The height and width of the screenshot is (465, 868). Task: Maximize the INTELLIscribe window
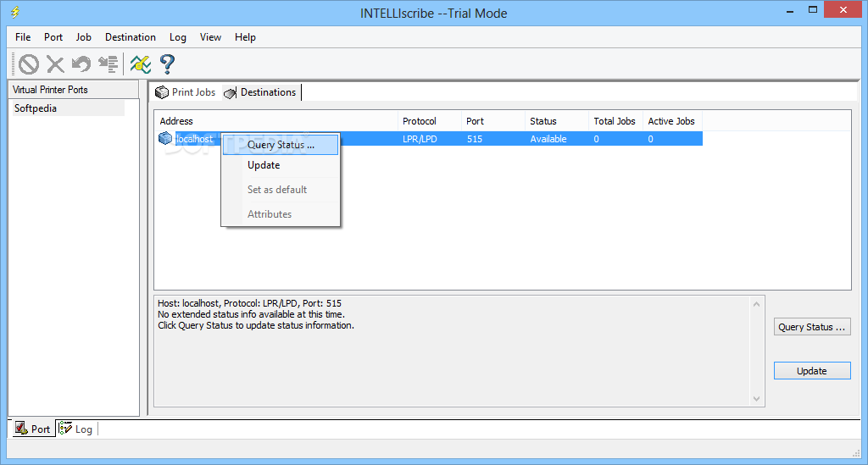(x=813, y=10)
